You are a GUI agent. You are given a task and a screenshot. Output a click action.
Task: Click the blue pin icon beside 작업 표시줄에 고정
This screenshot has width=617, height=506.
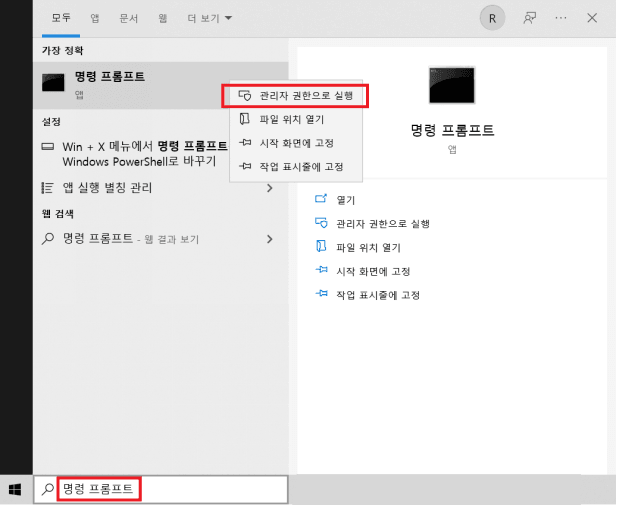(x=321, y=293)
